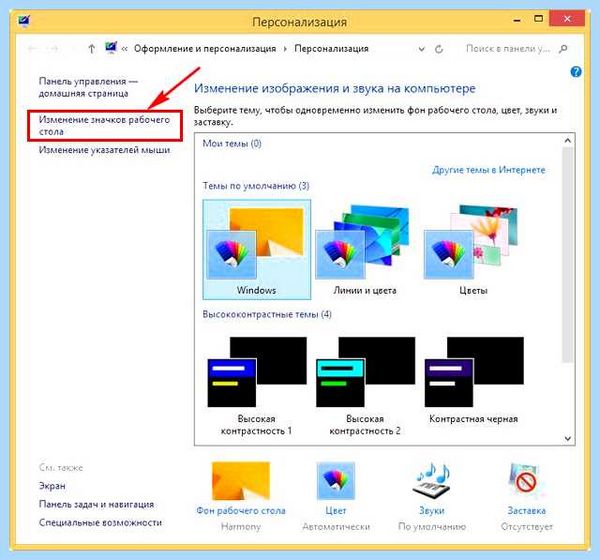This screenshot has height=560, width=600.
Task: Open Специальные возможности link
Action: point(100,522)
